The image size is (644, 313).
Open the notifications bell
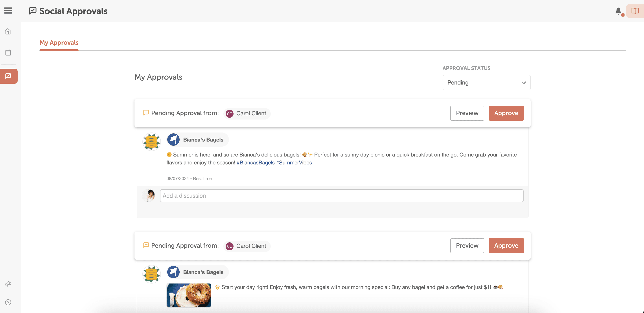[x=618, y=11]
